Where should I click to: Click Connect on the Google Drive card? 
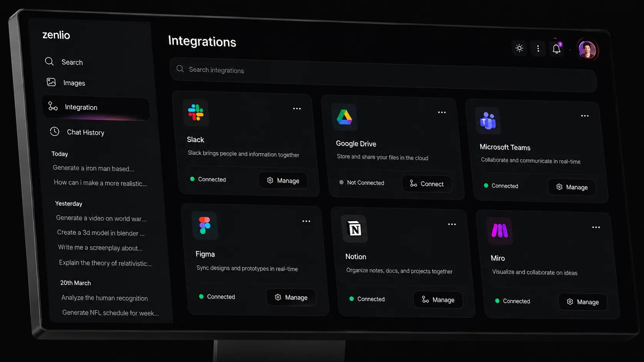pyautogui.click(x=427, y=184)
